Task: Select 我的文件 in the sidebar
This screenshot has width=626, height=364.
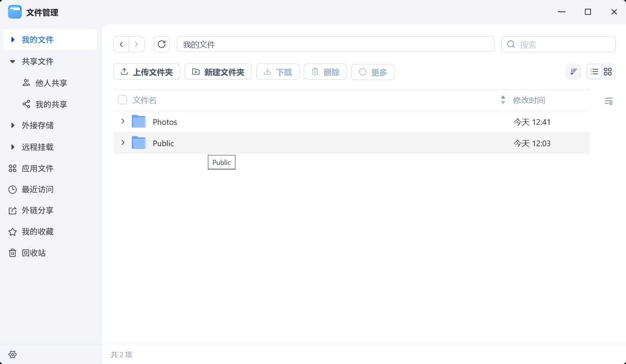Action: (x=50, y=40)
